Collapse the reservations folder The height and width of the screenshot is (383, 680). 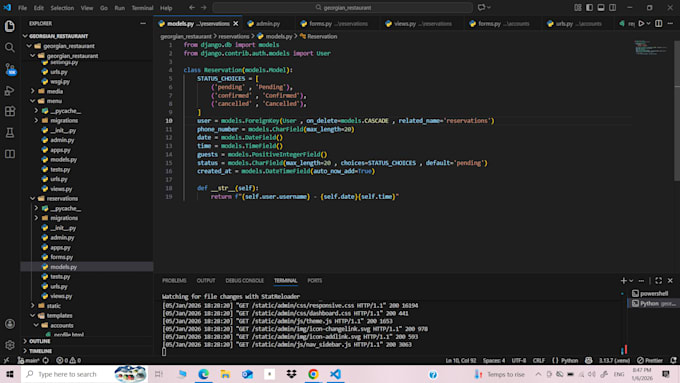point(33,198)
